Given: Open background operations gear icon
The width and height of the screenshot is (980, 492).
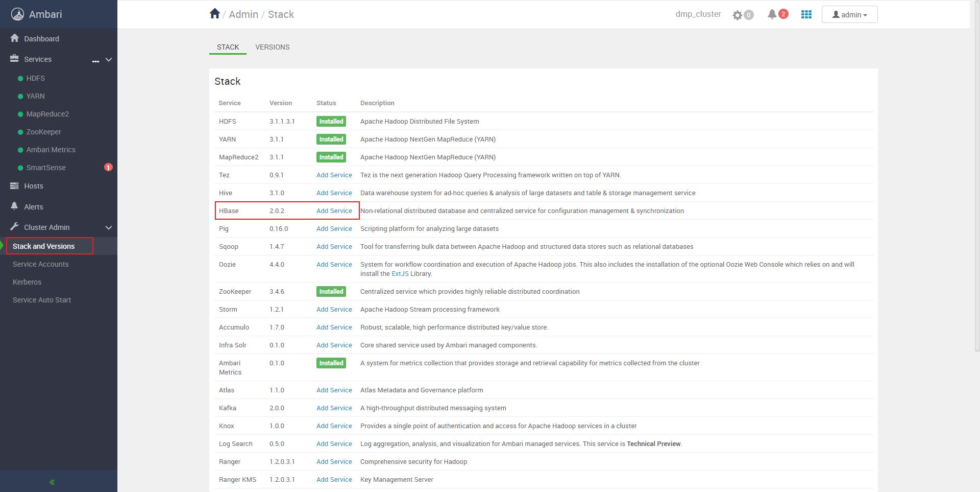Looking at the screenshot, I should click(737, 15).
